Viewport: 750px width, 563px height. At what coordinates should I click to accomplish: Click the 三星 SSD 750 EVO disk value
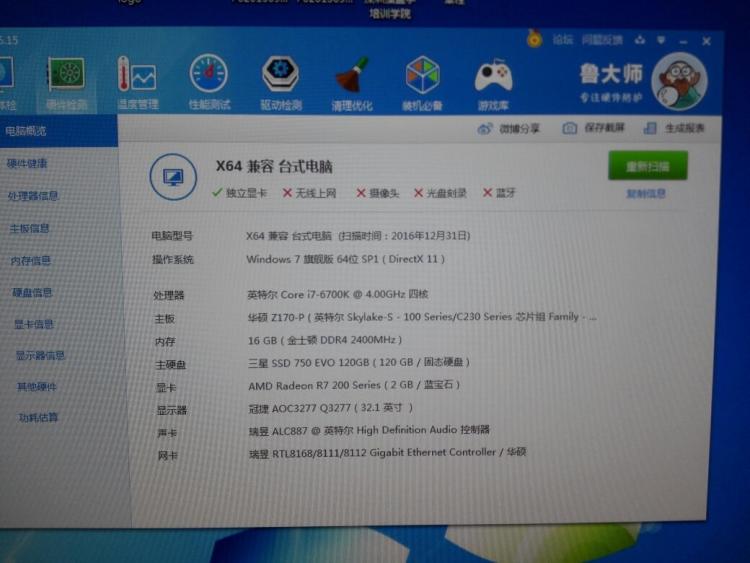click(359, 363)
